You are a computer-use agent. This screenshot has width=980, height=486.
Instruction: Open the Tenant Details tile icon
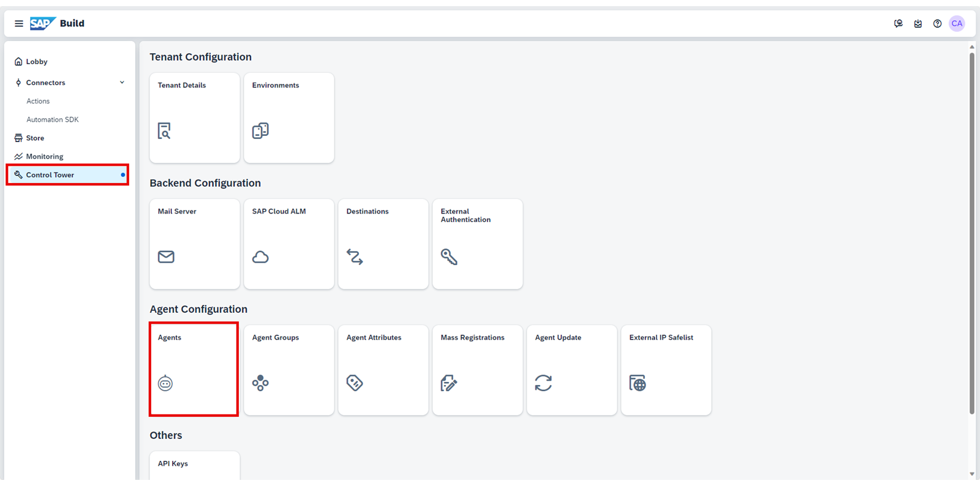(x=164, y=131)
